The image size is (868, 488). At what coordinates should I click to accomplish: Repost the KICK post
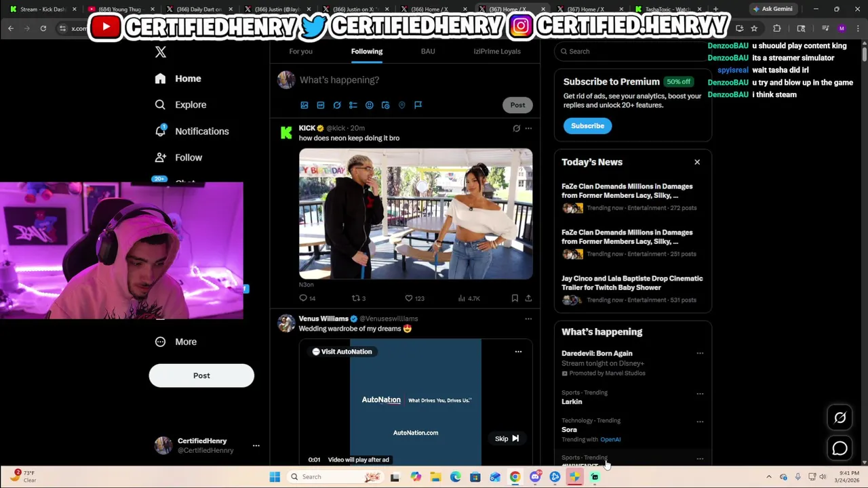359,298
